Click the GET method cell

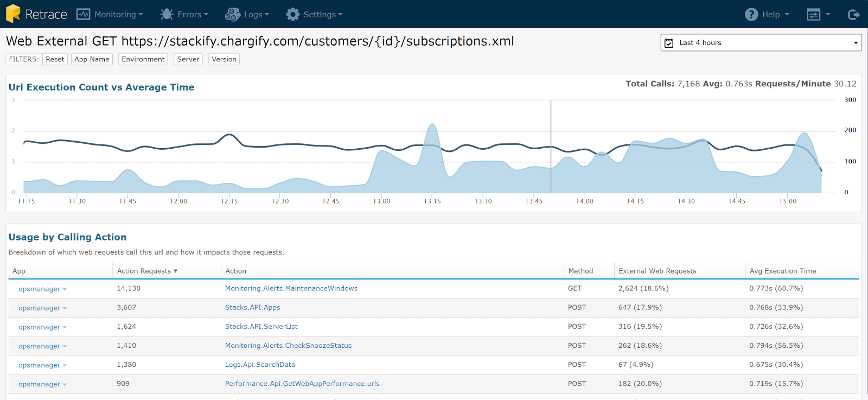(575, 288)
